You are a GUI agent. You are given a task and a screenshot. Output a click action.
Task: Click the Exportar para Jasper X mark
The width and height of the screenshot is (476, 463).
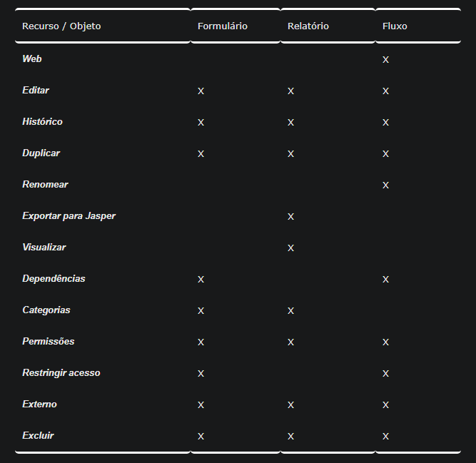[x=290, y=217]
